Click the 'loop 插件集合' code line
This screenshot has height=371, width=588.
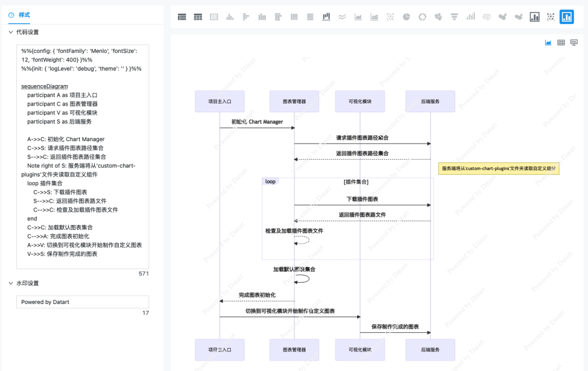pos(45,184)
